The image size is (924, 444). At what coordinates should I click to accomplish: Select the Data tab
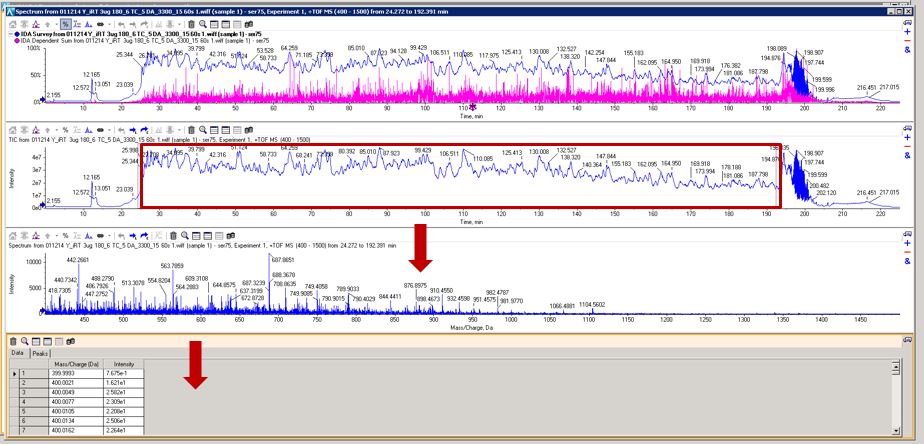click(x=18, y=353)
